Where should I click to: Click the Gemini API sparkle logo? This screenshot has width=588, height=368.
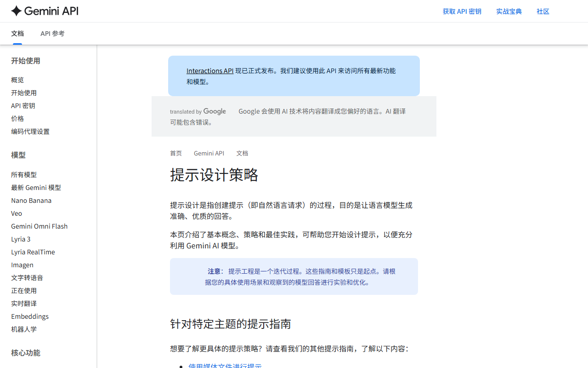45,11
